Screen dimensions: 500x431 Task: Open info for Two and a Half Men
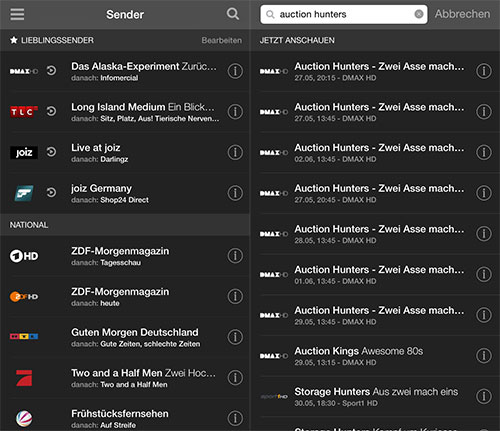pyautogui.click(x=235, y=378)
